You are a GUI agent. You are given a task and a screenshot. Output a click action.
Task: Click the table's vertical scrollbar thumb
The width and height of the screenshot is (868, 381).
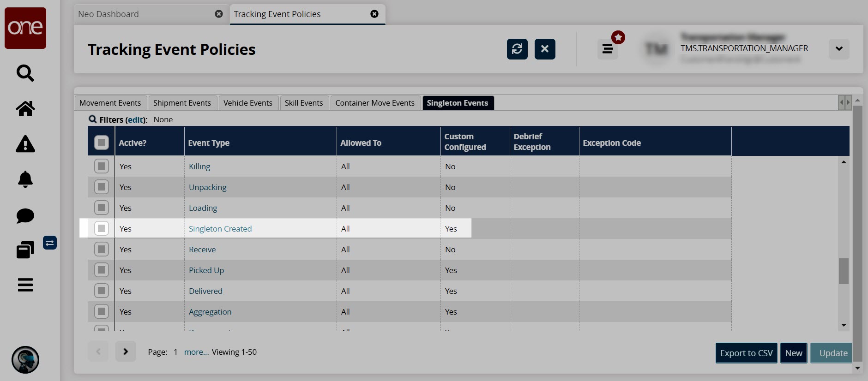click(844, 271)
